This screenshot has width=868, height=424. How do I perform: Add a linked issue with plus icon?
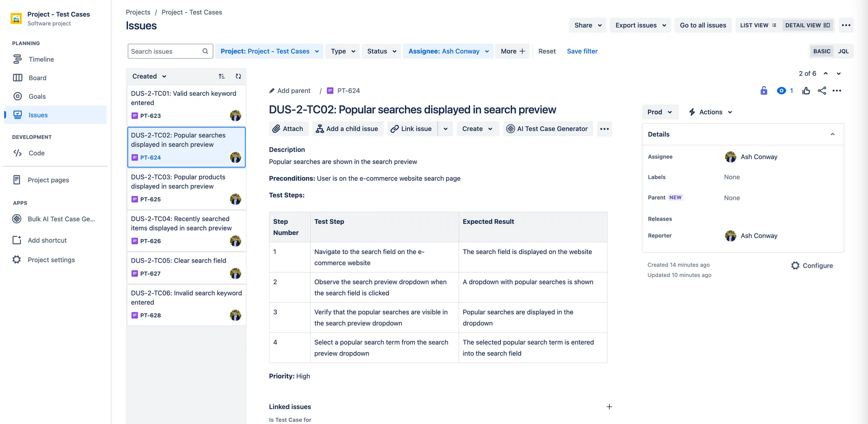pyautogui.click(x=609, y=407)
